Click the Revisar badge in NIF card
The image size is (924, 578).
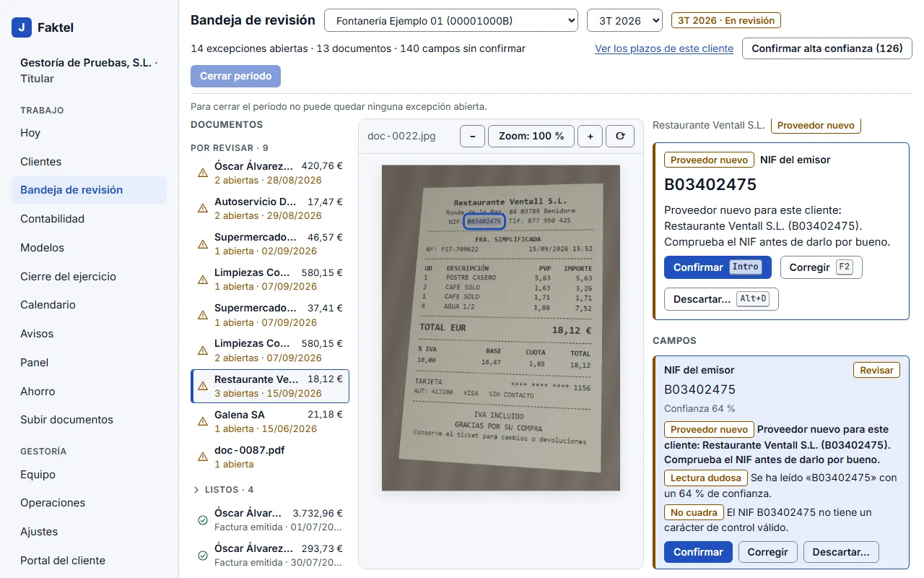[x=876, y=370]
